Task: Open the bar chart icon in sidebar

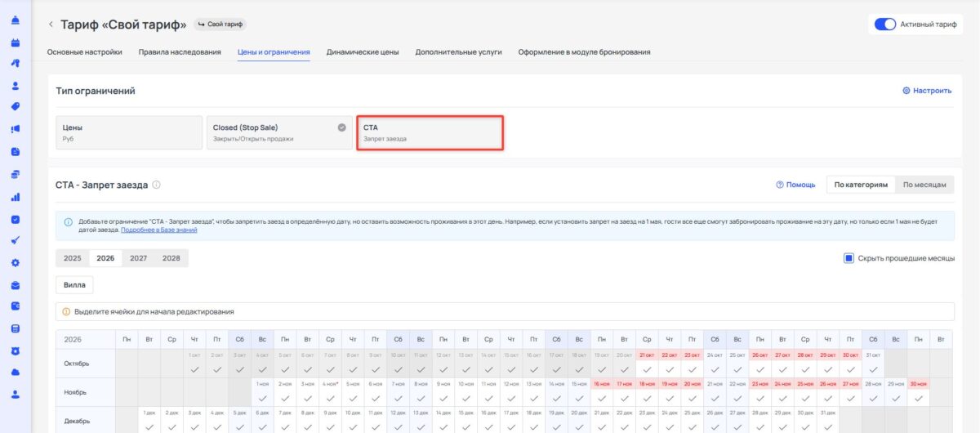Action: tap(16, 197)
